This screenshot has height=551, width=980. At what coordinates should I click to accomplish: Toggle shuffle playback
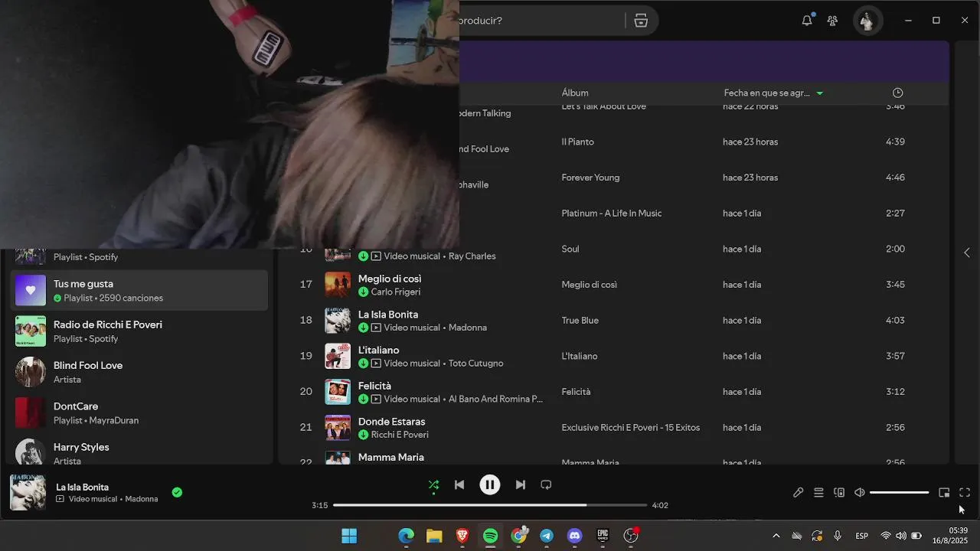point(433,484)
